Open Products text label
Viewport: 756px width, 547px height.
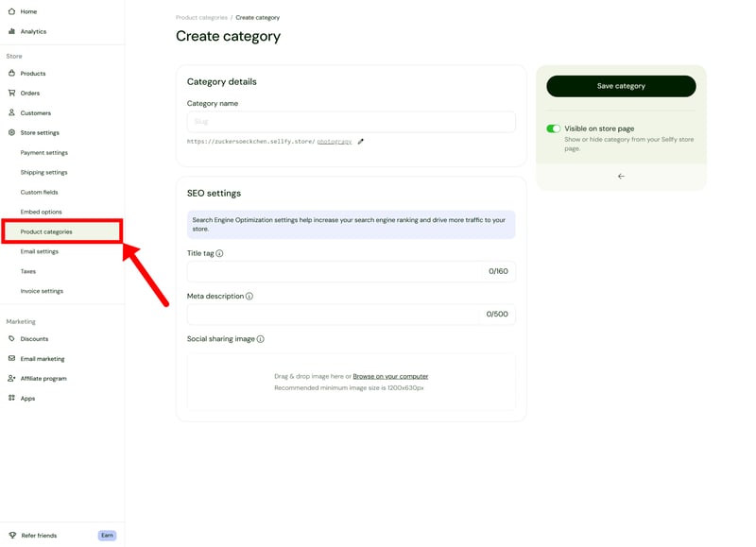(x=33, y=74)
